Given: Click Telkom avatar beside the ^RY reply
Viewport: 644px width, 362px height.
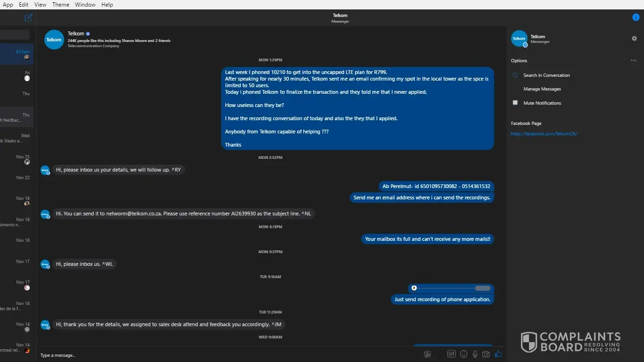Looking at the screenshot, I should 45,170.
